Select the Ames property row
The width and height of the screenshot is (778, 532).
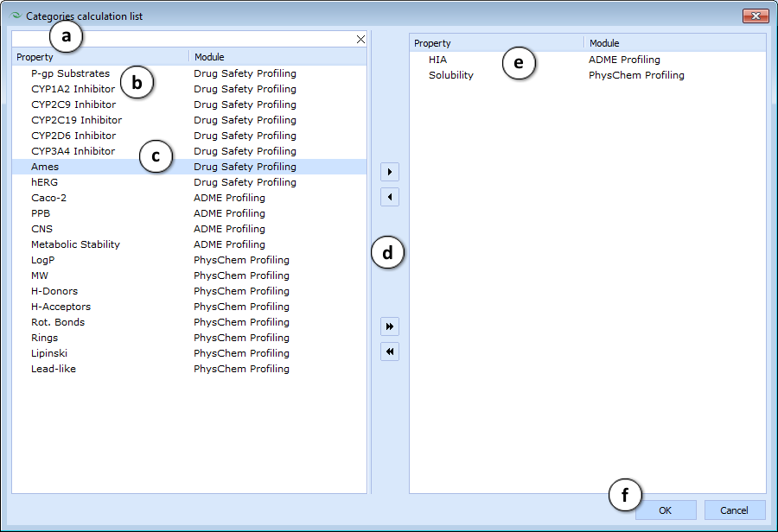[x=189, y=167]
